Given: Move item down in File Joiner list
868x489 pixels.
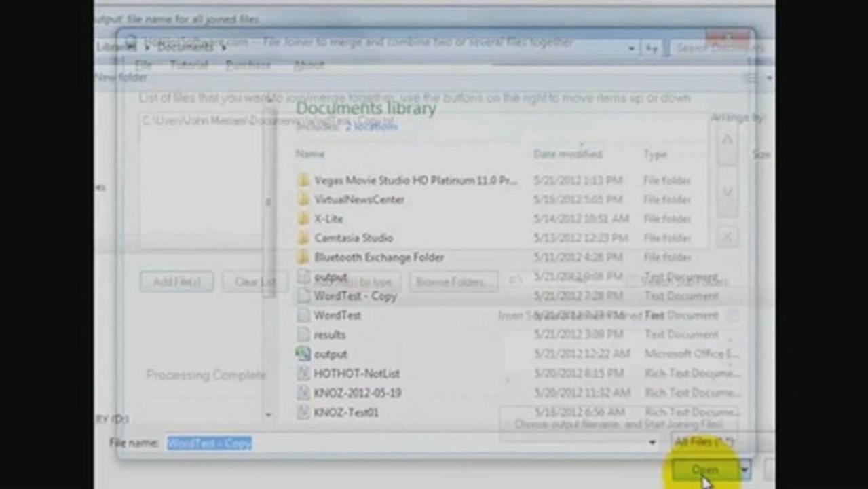Looking at the screenshot, I should (727, 192).
